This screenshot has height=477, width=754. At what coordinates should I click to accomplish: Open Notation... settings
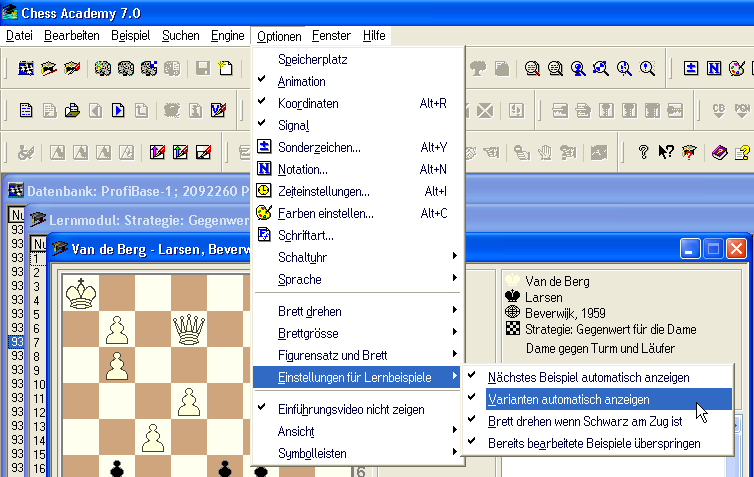click(x=357, y=169)
